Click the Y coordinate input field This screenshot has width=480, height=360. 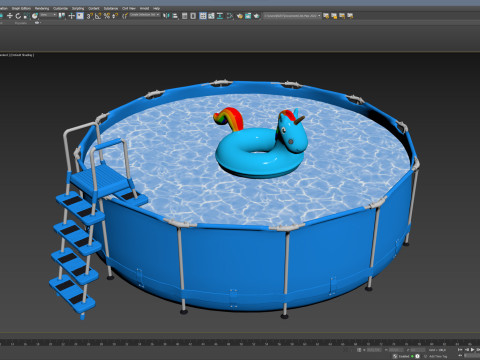396,350
